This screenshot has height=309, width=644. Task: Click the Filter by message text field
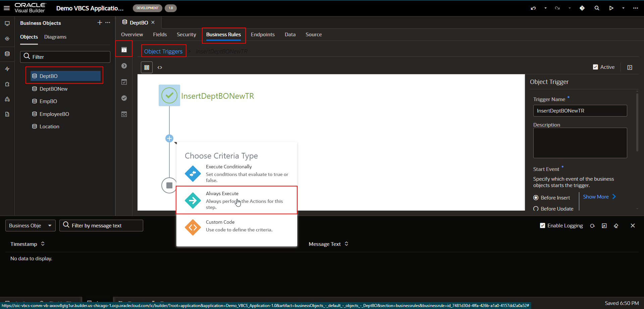pyautogui.click(x=101, y=226)
